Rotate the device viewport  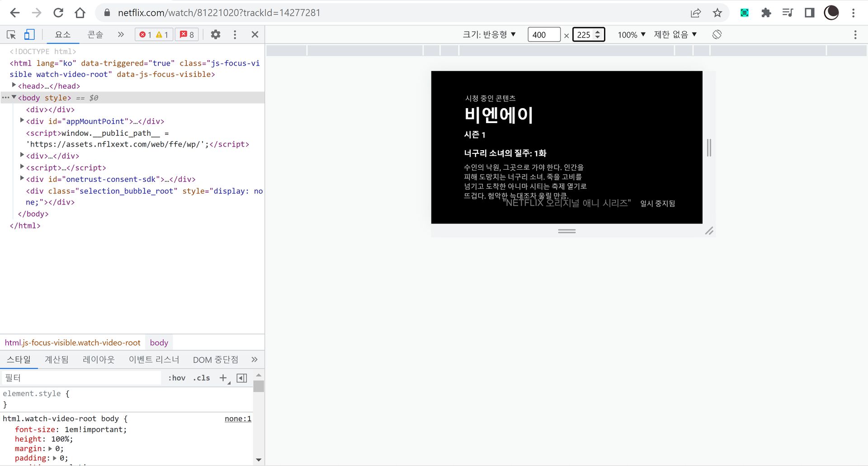717,34
